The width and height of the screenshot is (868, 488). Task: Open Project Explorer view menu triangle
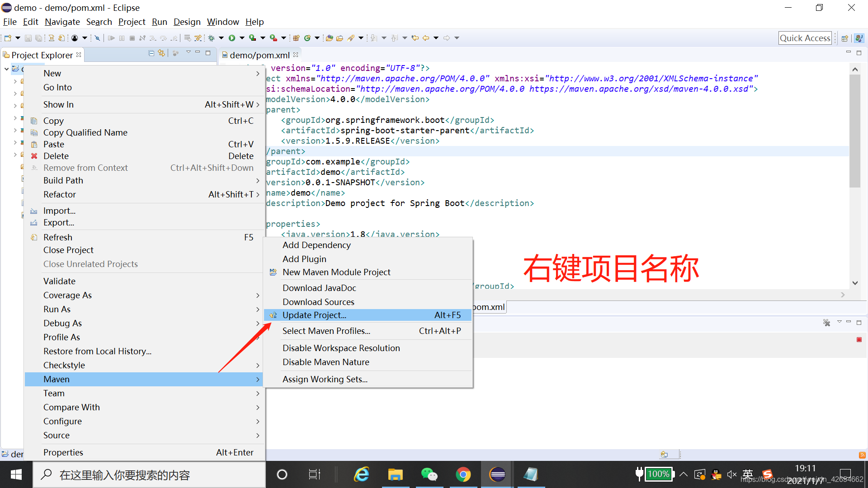point(188,52)
